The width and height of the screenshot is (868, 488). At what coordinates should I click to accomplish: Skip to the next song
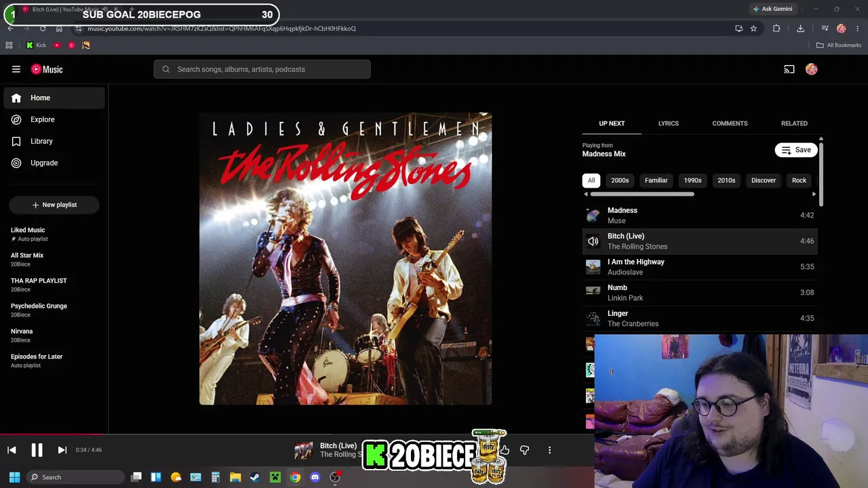(x=62, y=450)
